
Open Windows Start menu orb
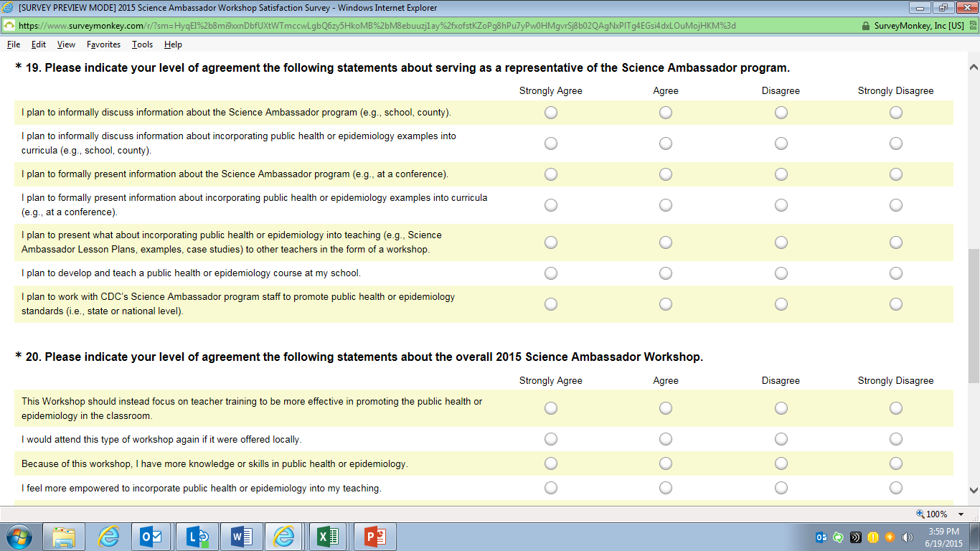coord(19,537)
